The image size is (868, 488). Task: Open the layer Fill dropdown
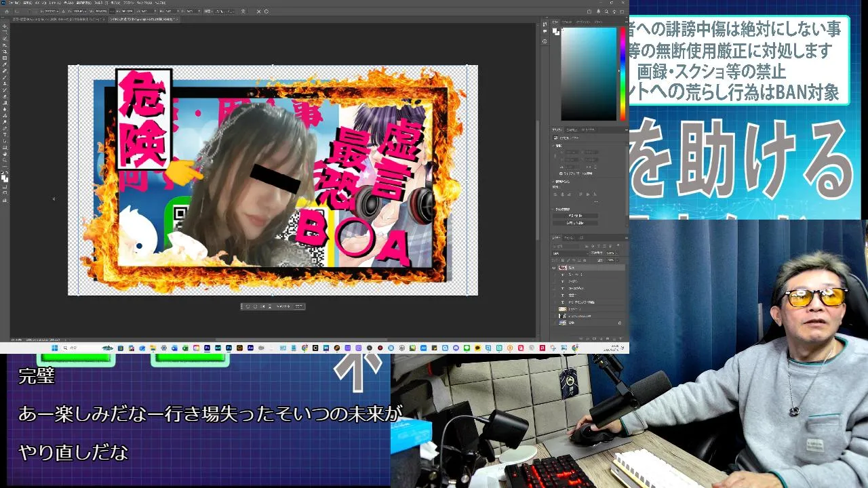(x=617, y=260)
